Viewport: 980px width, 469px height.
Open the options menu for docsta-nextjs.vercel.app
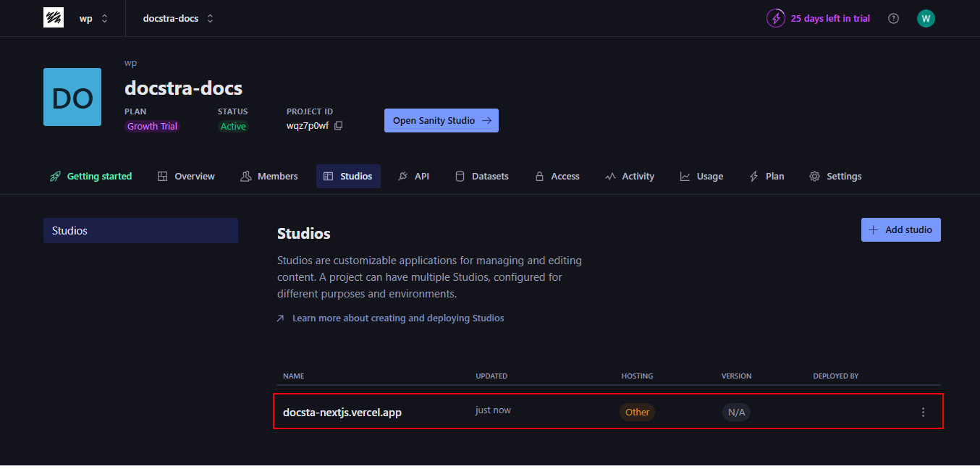click(923, 411)
